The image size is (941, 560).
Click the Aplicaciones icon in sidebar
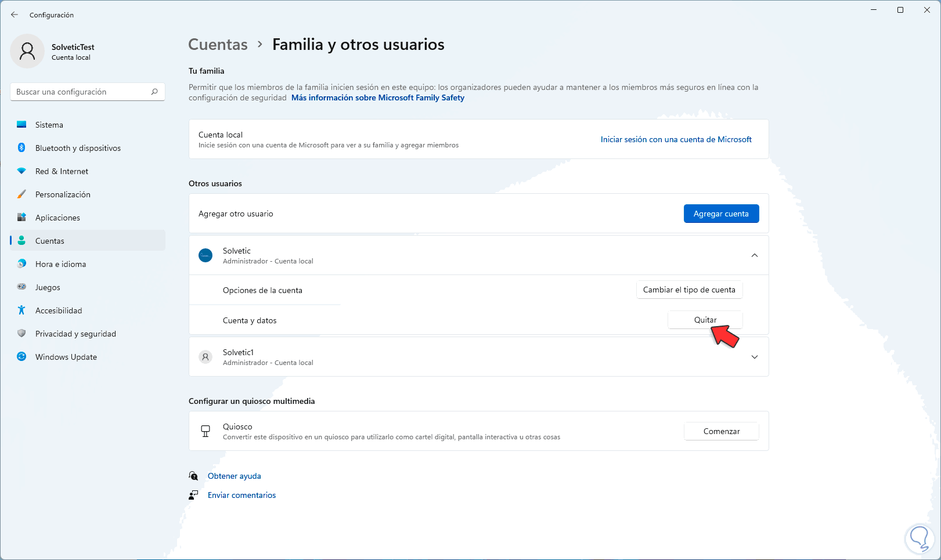(x=21, y=218)
